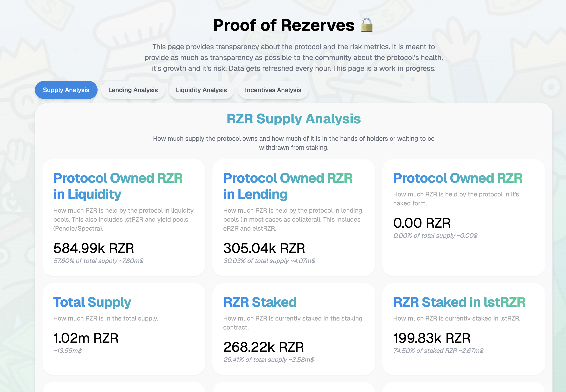Click the 305.04k RZR lending value
Image resolution: width=566 pixels, height=392 pixels.
pos(264,248)
